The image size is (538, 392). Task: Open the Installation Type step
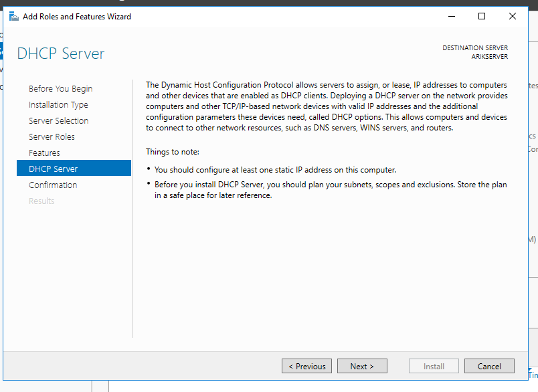click(x=58, y=105)
